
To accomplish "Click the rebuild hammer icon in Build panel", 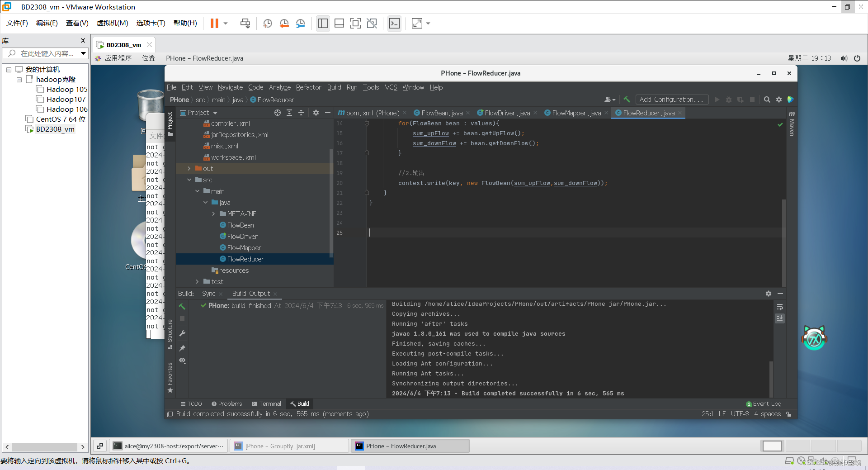I will tap(182, 306).
